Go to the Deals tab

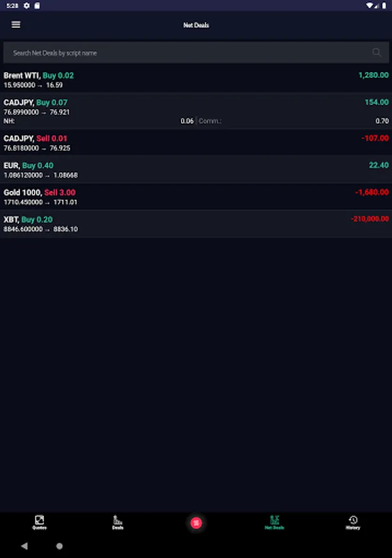[x=118, y=521]
